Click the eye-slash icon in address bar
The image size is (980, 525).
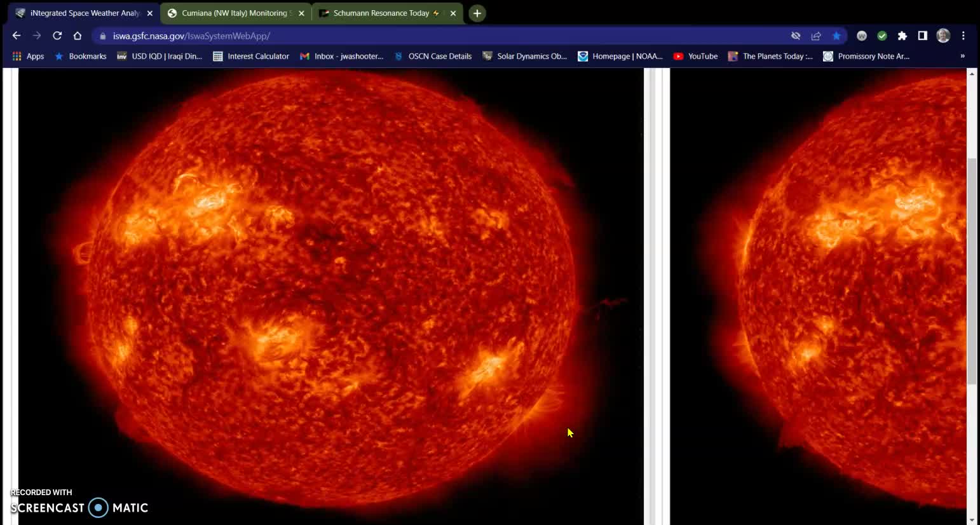click(x=796, y=36)
